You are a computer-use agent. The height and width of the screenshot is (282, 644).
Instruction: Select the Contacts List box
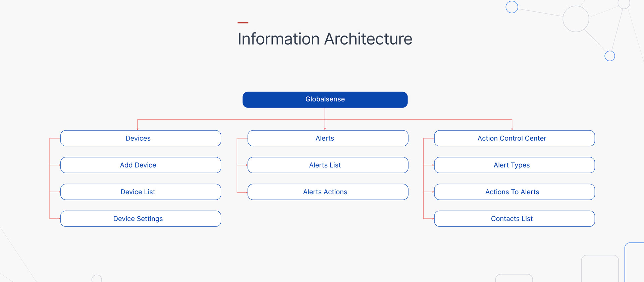click(515, 219)
